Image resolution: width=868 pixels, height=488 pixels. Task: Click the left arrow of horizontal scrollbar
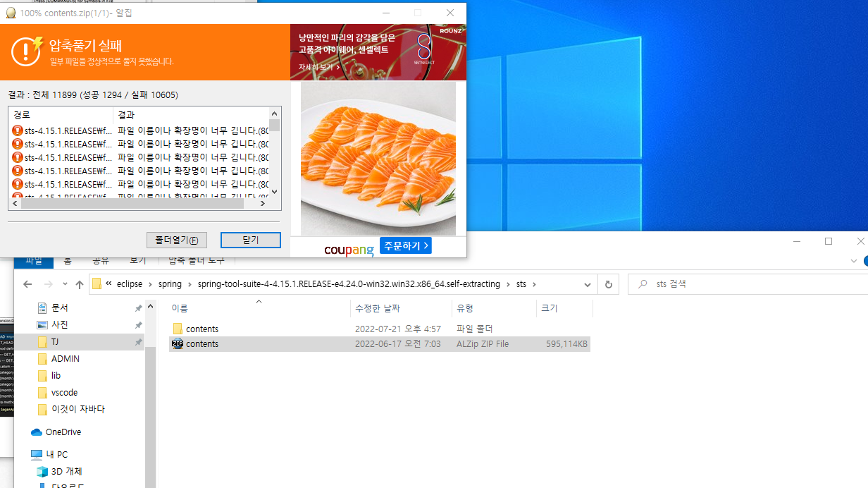pos(15,204)
